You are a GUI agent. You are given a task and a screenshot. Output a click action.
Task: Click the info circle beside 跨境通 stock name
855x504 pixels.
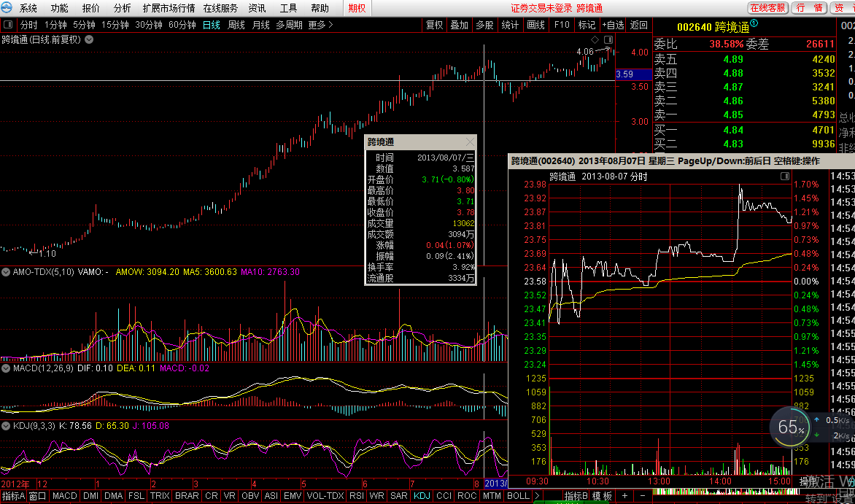(754, 24)
